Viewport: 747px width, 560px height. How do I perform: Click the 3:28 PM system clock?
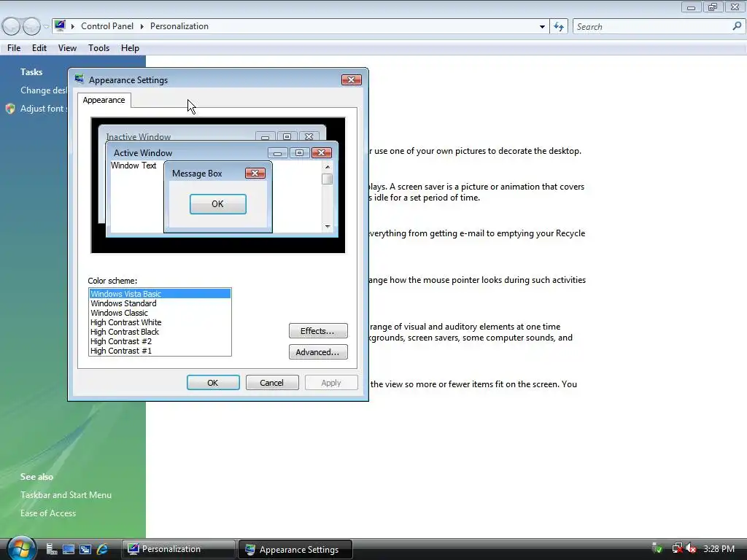click(x=719, y=549)
